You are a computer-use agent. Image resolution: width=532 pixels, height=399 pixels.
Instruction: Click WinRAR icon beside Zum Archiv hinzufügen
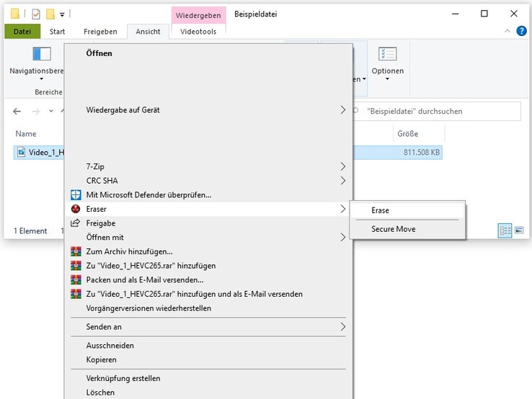tap(76, 251)
